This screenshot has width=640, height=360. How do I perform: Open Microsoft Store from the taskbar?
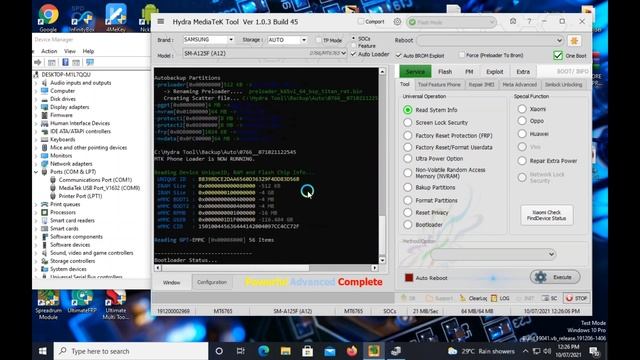click(x=307, y=351)
